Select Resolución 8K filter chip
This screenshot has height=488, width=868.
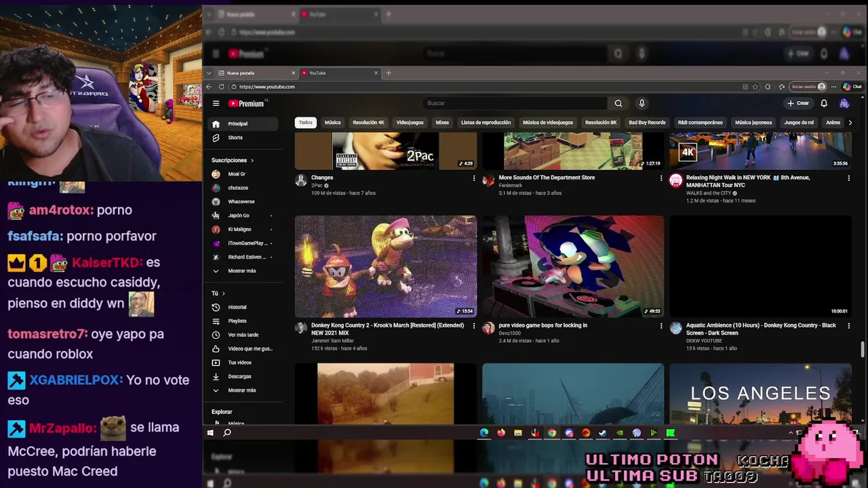[x=601, y=123]
